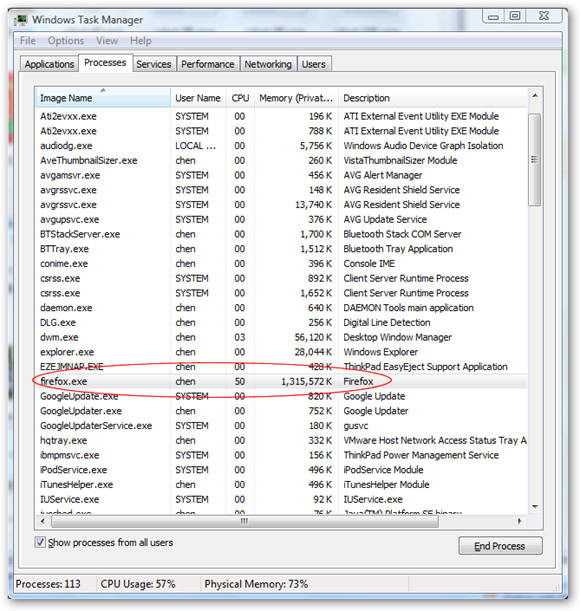This screenshot has width=580, height=611.
Task: Click the Windows Audio Device Graph Isolation description
Action: (423, 146)
